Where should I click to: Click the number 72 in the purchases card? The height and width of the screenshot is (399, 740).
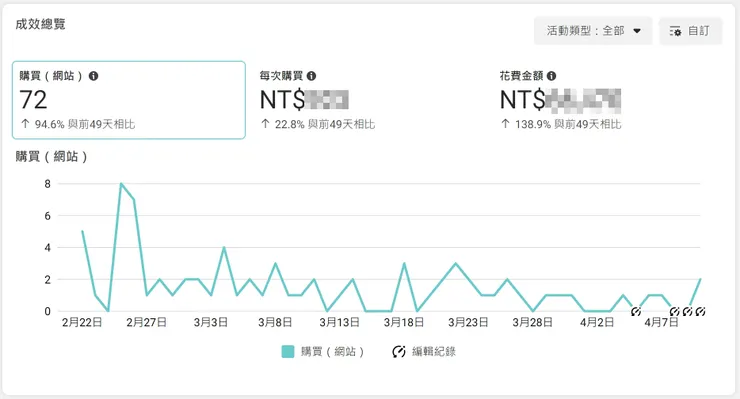click(33, 100)
